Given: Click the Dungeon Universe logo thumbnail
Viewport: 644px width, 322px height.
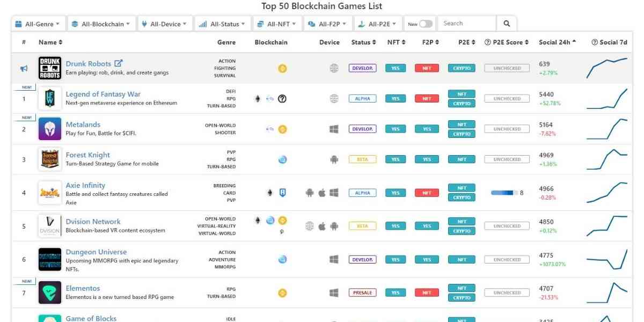Looking at the screenshot, I should 50,259.
